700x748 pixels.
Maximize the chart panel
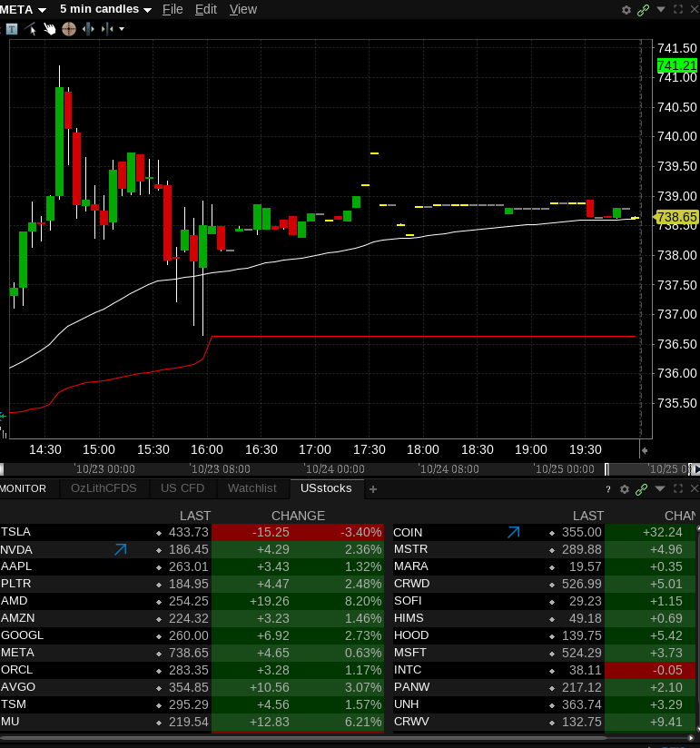pos(677,9)
